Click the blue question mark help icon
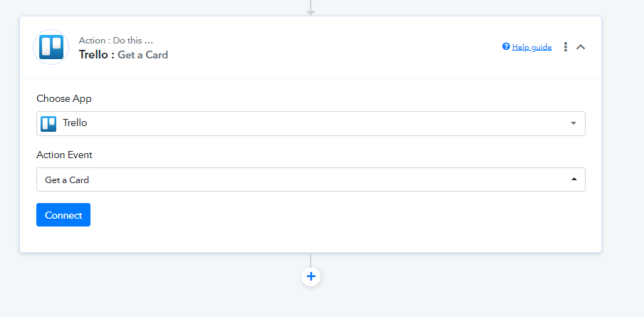 pyautogui.click(x=506, y=46)
